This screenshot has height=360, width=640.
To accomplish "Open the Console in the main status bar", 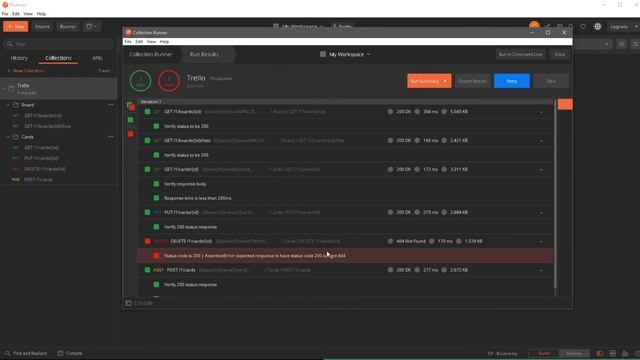I will pos(70,353).
